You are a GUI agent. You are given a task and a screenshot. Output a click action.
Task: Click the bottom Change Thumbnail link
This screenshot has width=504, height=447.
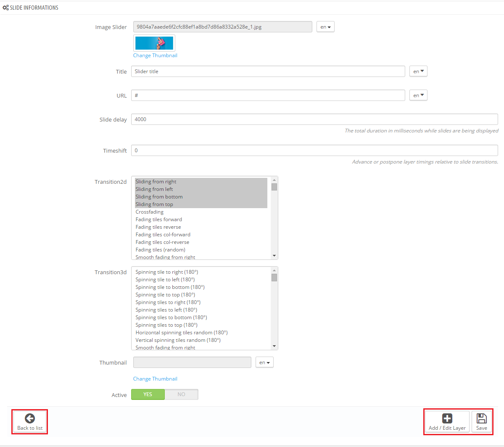click(x=155, y=379)
